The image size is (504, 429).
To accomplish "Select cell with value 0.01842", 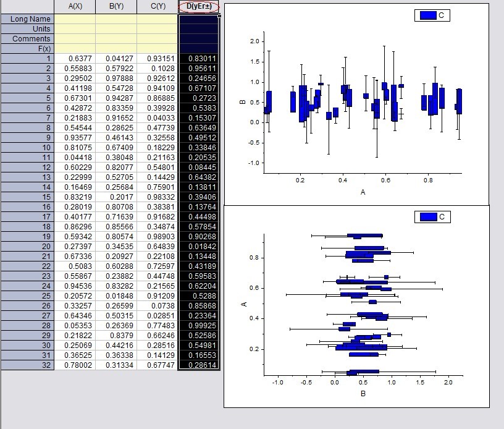I will [x=199, y=247].
